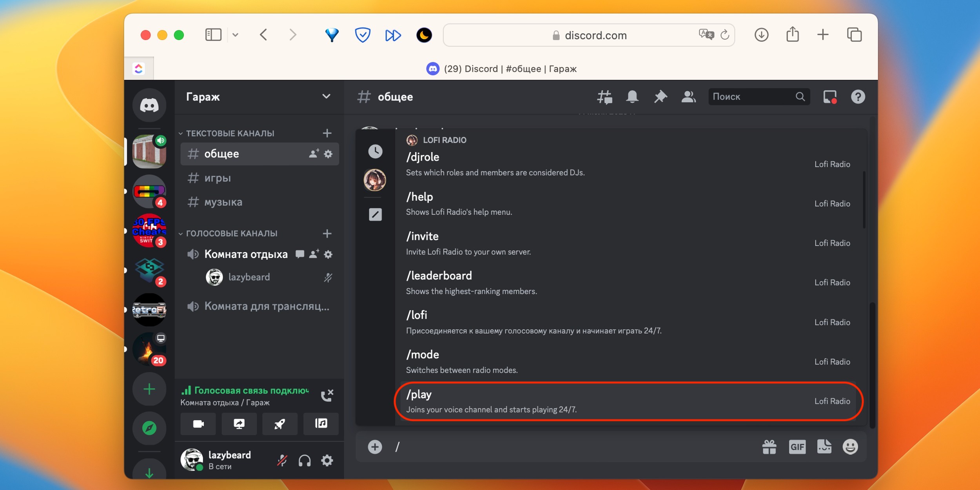This screenshot has height=490, width=980.
Task: Open the музыка text channel
Action: click(260, 202)
